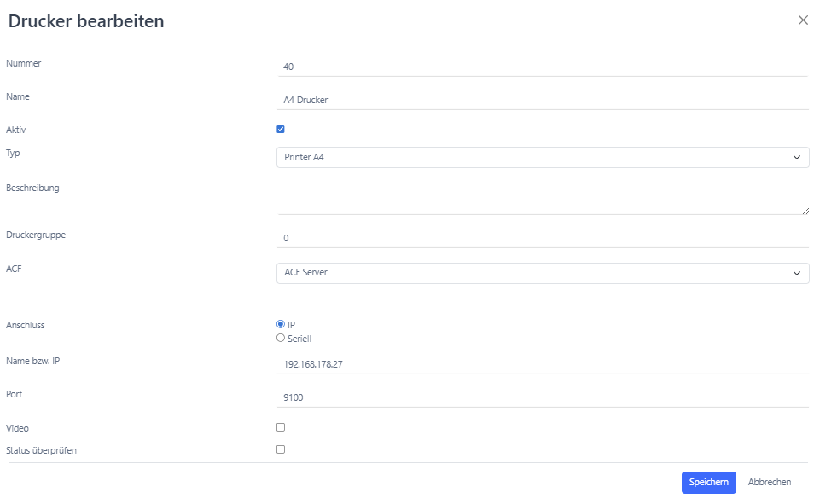Click the Abbrechen button
The image size is (814, 504).
coord(770,482)
